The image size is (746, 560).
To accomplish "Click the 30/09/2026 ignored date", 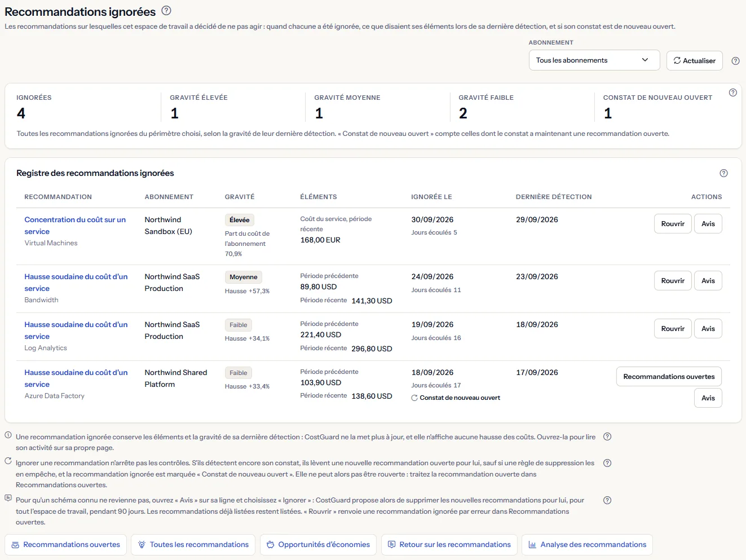I will click(x=432, y=220).
